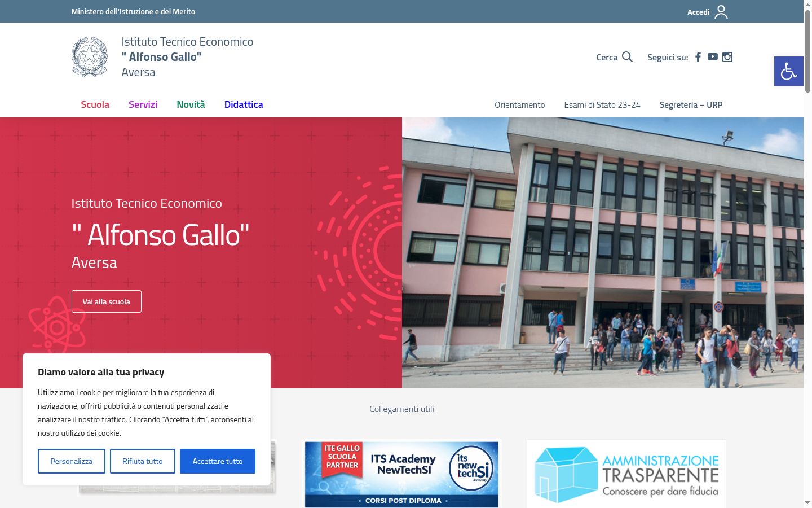Click the Italian Republic emblem logo
This screenshot has width=812, height=508.
(90, 57)
